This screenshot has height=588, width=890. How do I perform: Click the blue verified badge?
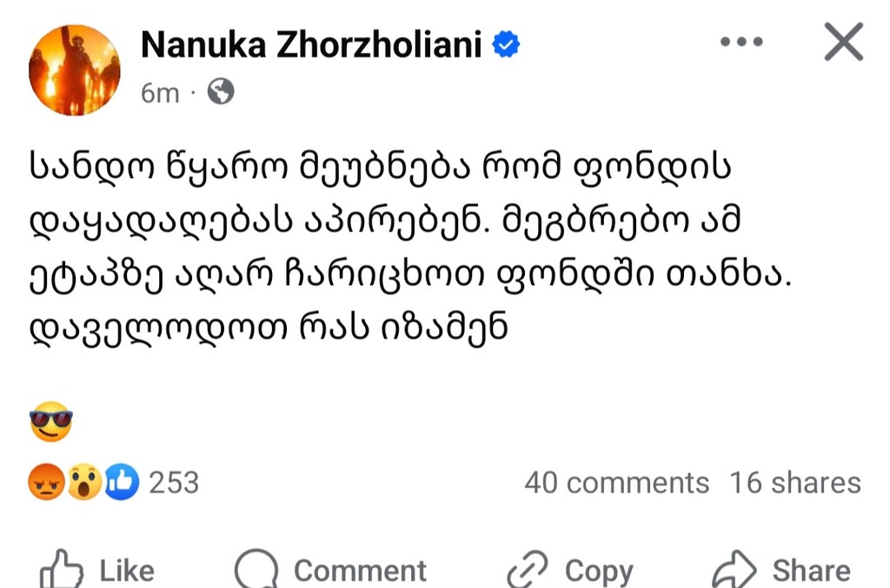tap(507, 44)
